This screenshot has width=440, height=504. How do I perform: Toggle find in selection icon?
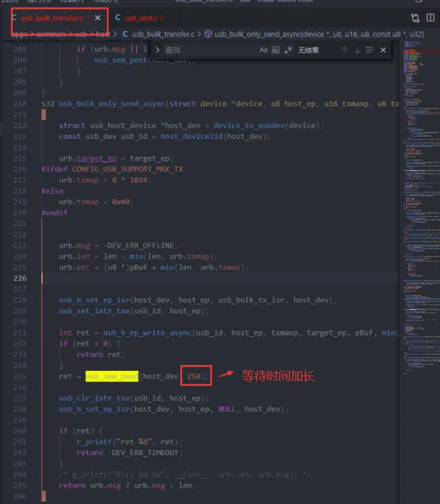coord(370,50)
